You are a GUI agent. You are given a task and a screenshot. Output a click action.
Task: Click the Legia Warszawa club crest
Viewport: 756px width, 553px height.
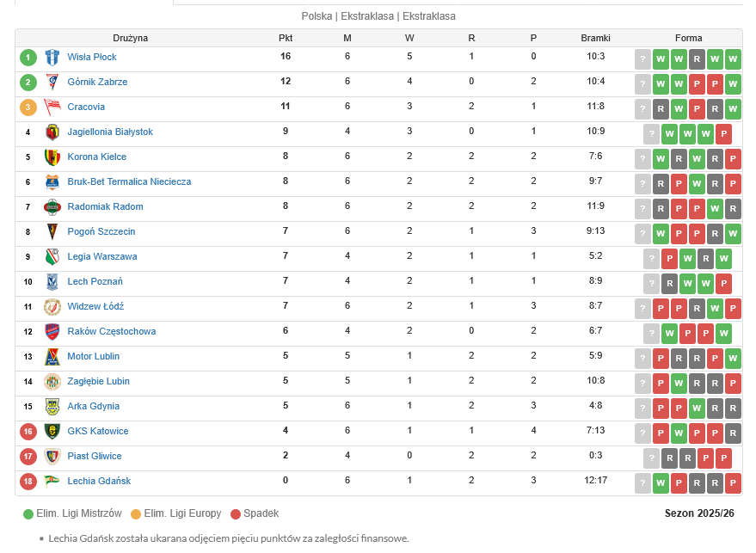pos(52,257)
